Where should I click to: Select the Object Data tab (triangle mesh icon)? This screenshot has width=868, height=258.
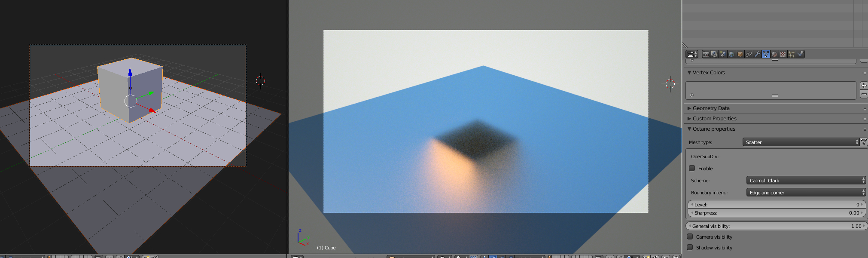click(x=766, y=54)
